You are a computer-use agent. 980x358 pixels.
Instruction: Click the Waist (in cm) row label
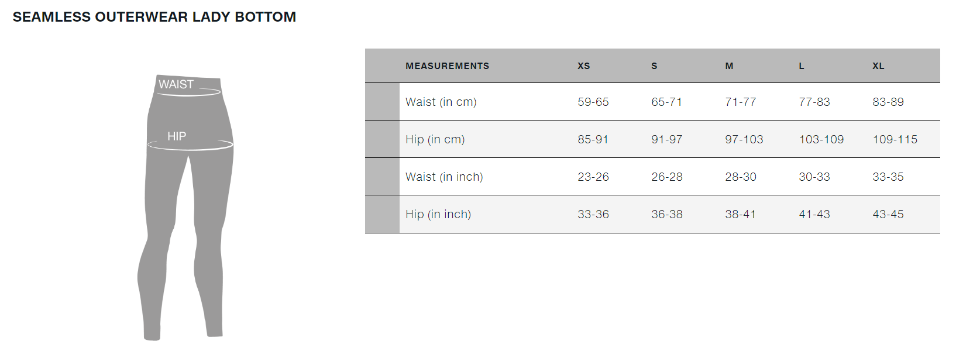441,102
